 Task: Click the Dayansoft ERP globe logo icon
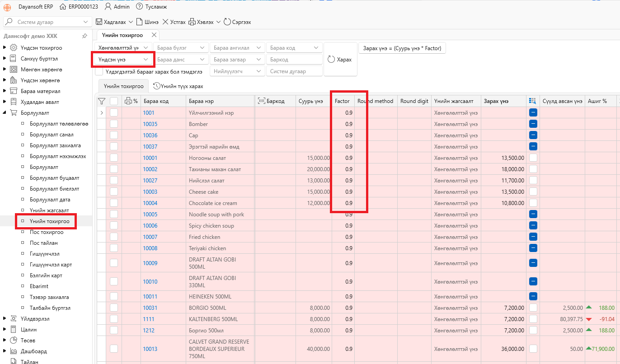8,7
